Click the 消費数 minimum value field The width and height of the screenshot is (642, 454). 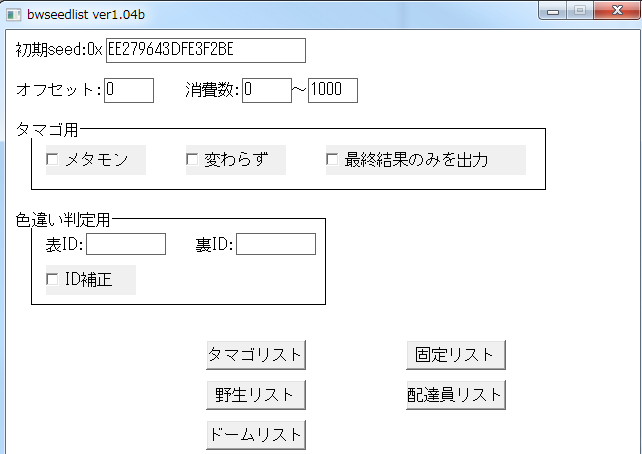click(267, 90)
